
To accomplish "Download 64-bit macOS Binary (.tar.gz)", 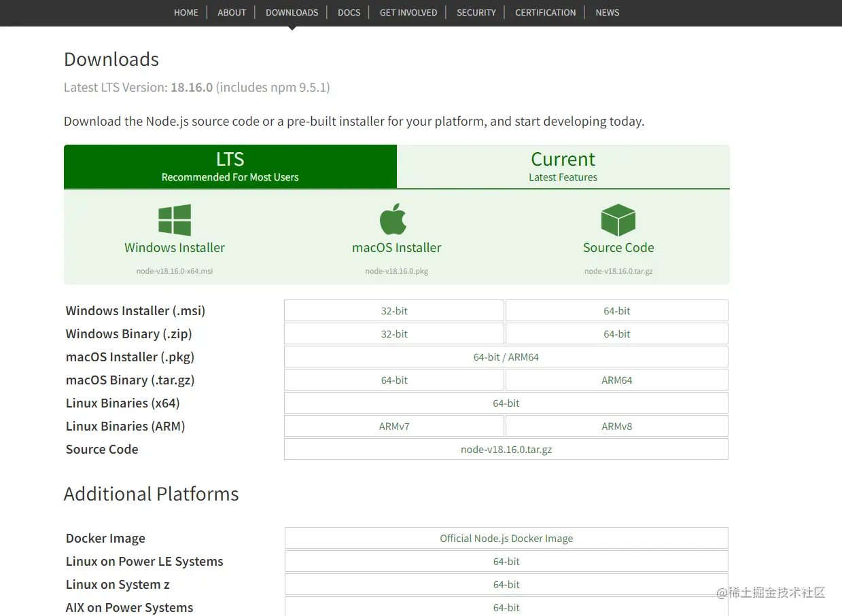I will coord(394,380).
